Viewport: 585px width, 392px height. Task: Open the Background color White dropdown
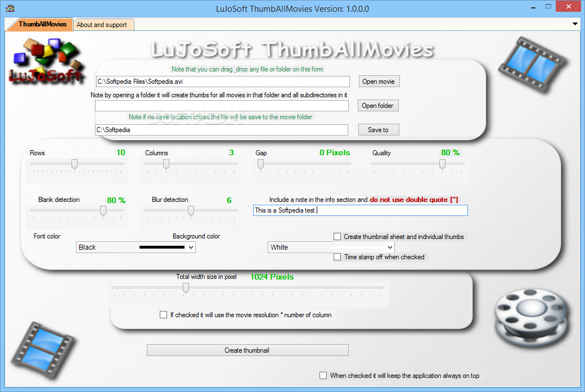coord(331,247)
